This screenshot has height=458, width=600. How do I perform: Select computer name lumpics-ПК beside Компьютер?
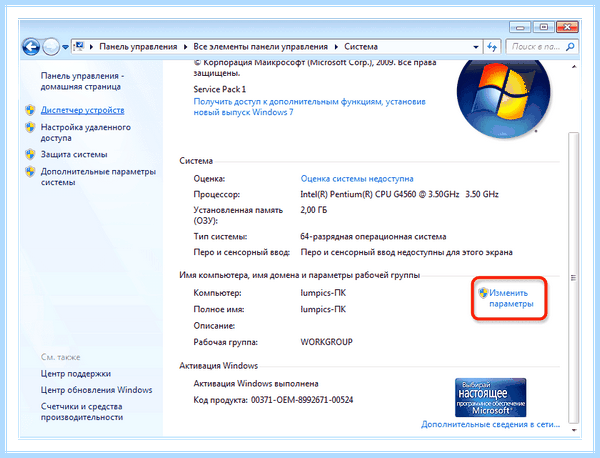click(323, 293)
